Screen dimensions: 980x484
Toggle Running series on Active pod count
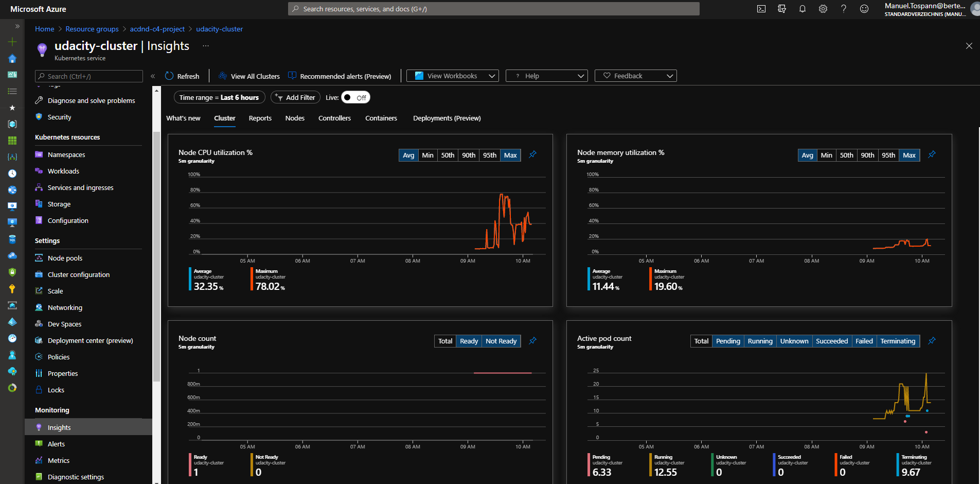point(760,341)
